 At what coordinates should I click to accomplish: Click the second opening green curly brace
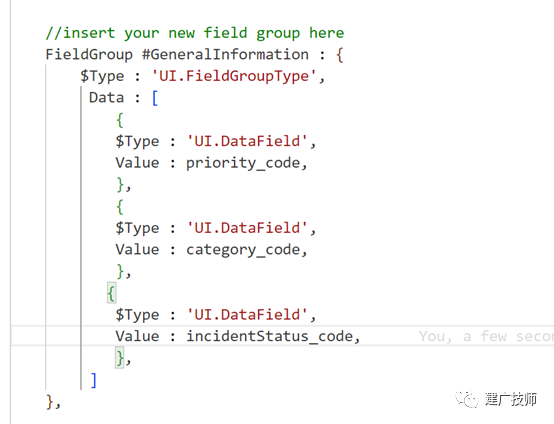tap(120, 206)
